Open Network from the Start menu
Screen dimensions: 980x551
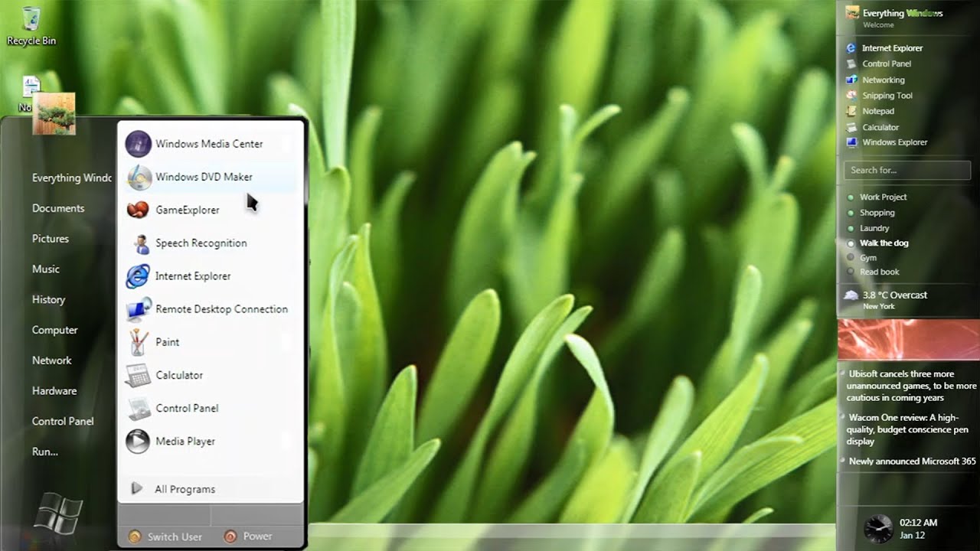(x=52, y=360)
